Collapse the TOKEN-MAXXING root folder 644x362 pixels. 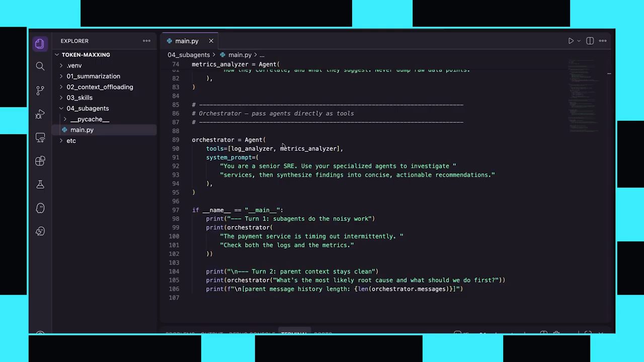click(x=57, y=55)
